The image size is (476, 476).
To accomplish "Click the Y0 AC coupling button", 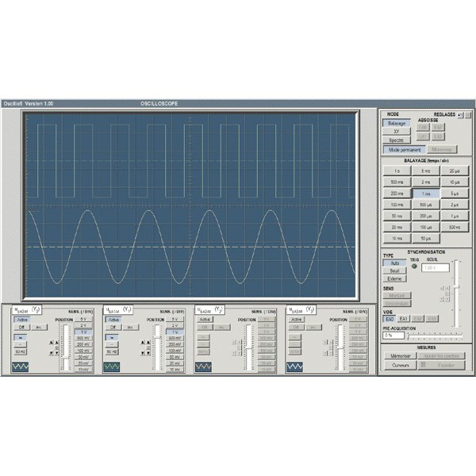I will (21, 344).
